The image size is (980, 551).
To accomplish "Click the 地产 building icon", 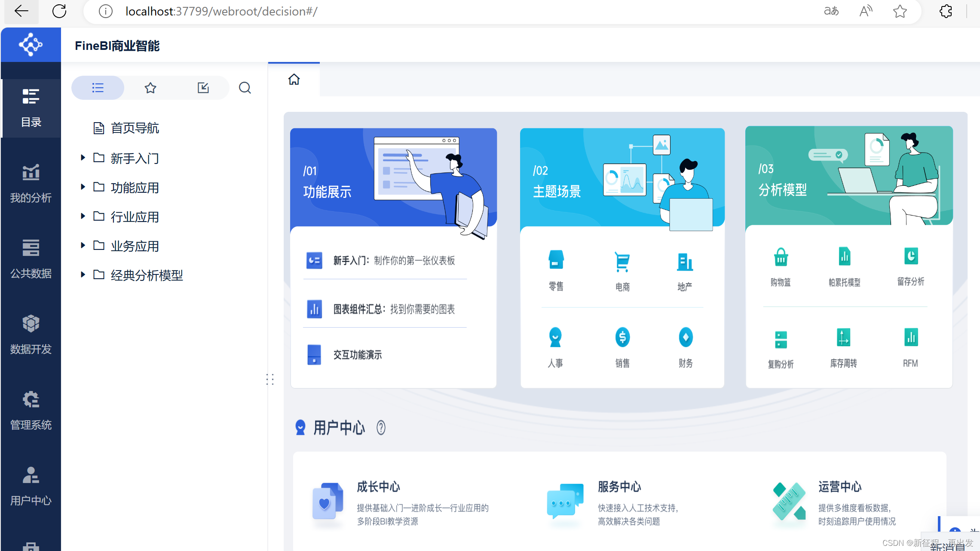I will 685,262.
